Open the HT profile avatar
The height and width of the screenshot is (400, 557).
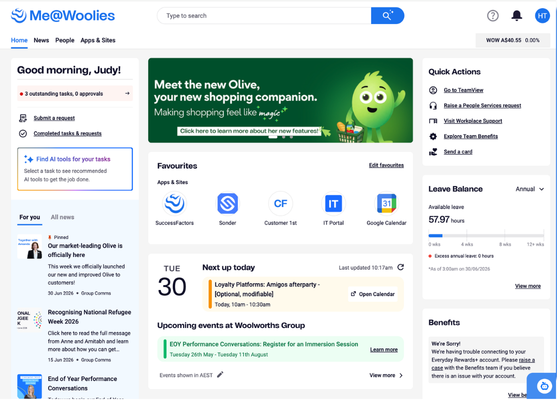[x=542, y=16]
